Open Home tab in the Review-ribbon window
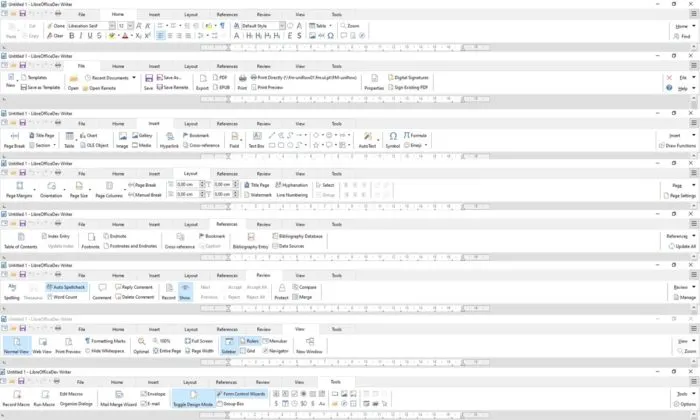Viewport: 700px width, 420px height. coord(118,275)
